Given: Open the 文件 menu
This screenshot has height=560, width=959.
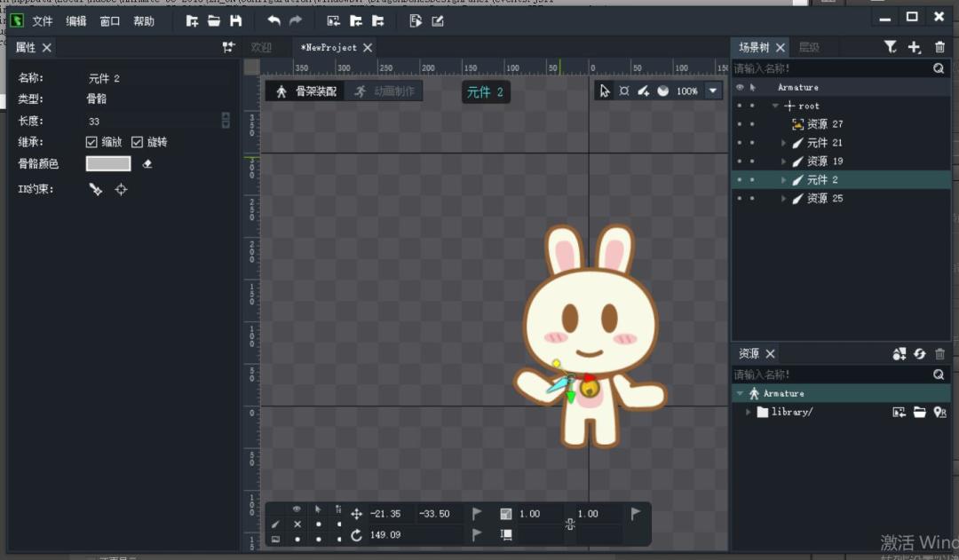Looking at the screenshot, I should [43, 20].
